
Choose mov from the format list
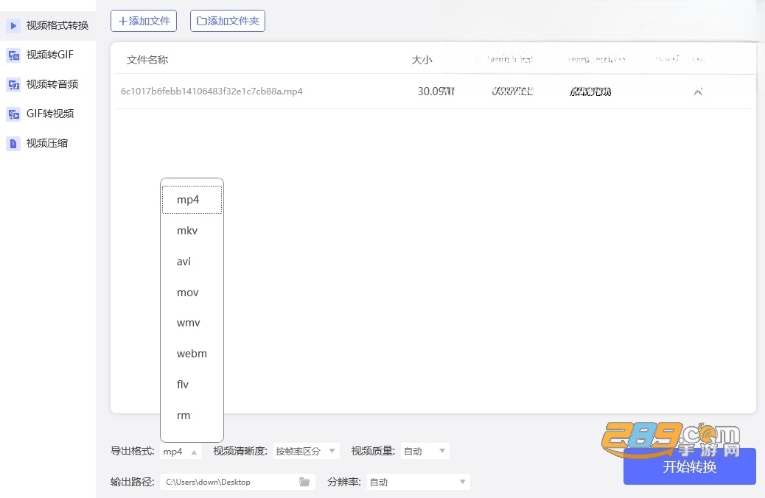click(x=192, y=292)
